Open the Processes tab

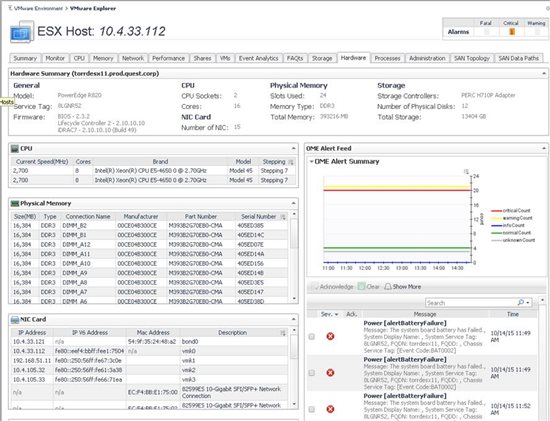[387, 58]
